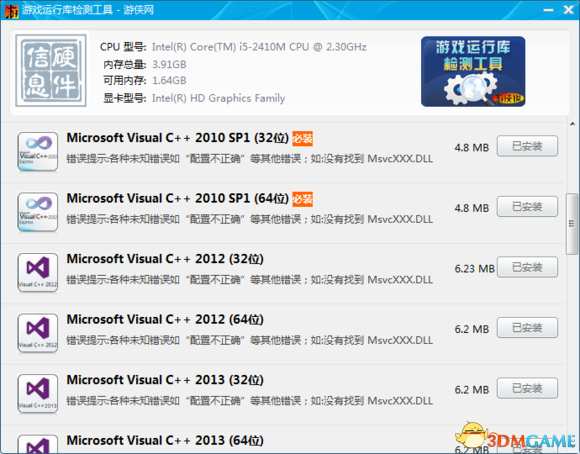The width and height of the screenshot is (580, 454).
Task: Click the scrollbar up arrow
Action: click(x=572, y=124)
